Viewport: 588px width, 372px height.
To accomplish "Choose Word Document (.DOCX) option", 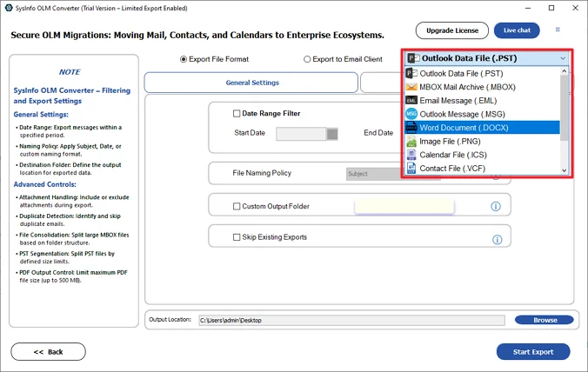I will pos(482,128).
